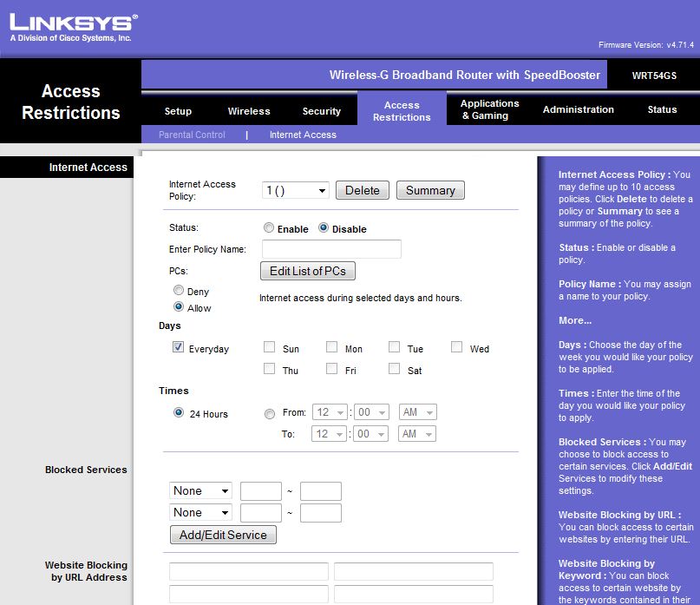Click the Edit List of PCs button
This screenshot has height=605, width=700.
pyautogui.click(x=307, y=272)
